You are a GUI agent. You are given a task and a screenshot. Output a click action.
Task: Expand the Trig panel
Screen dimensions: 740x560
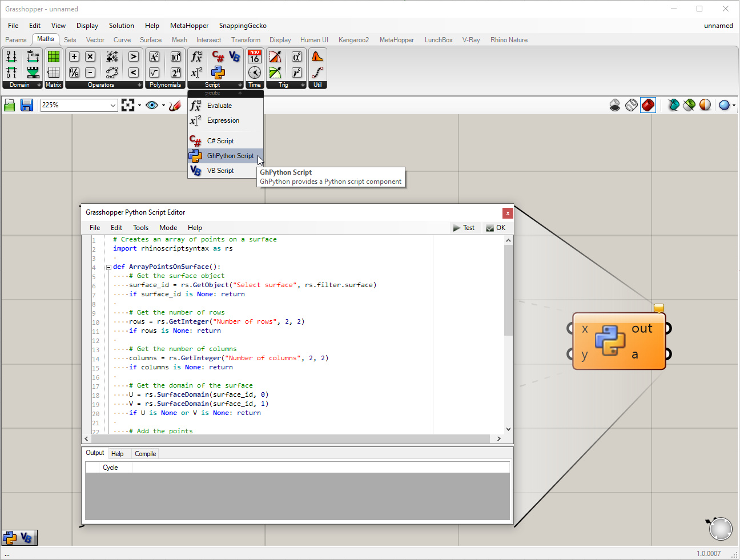(303, 85)
